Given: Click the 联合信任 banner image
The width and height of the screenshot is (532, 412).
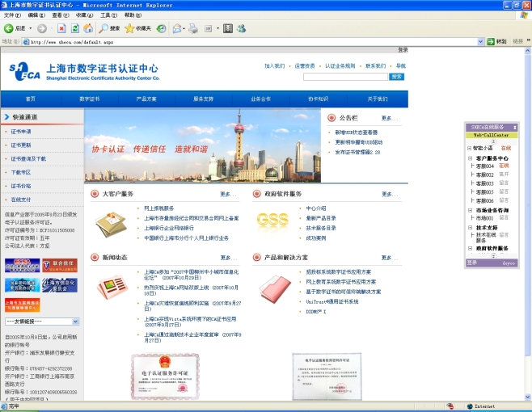Looking at the screenshot, I should pos(60,265).
